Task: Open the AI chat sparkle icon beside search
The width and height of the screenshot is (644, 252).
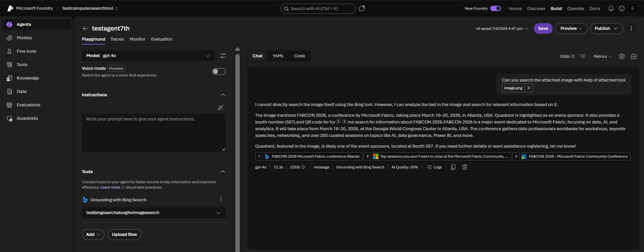Action: [362, 8]
